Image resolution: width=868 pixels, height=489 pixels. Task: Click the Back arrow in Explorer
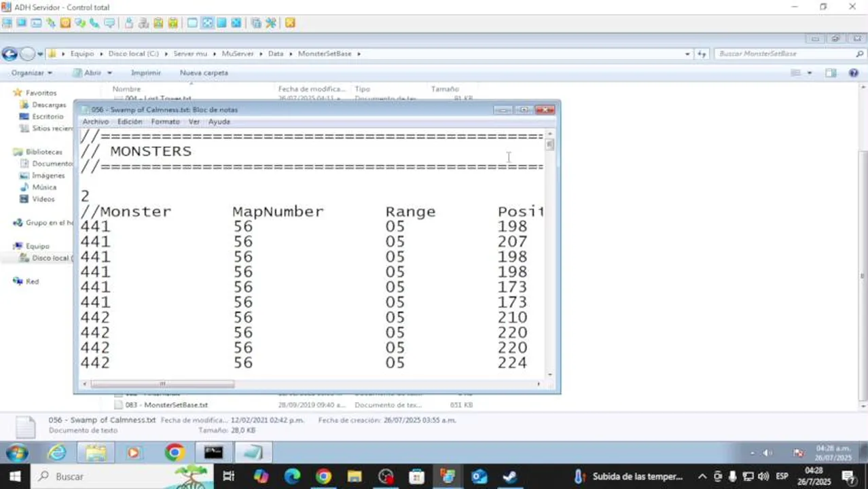pos(10,54)
